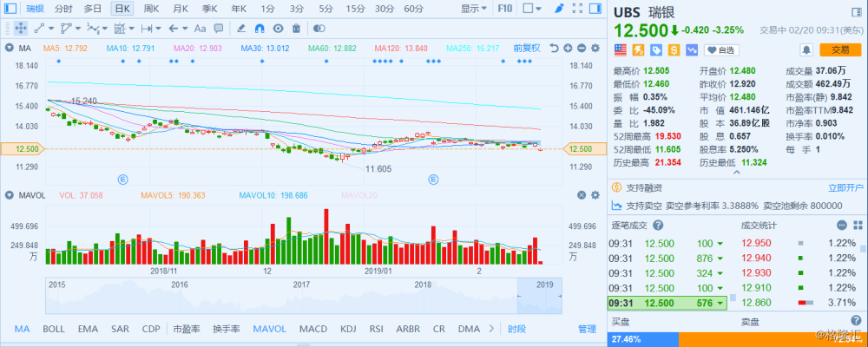
Task: Show more indicators with right chevron
Action: click(x=491, y=329)
